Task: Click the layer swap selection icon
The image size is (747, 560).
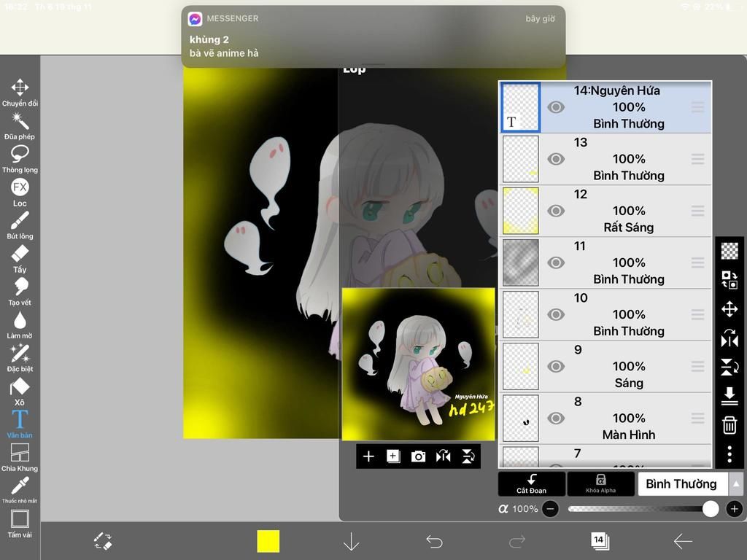Action: point(729,280)
